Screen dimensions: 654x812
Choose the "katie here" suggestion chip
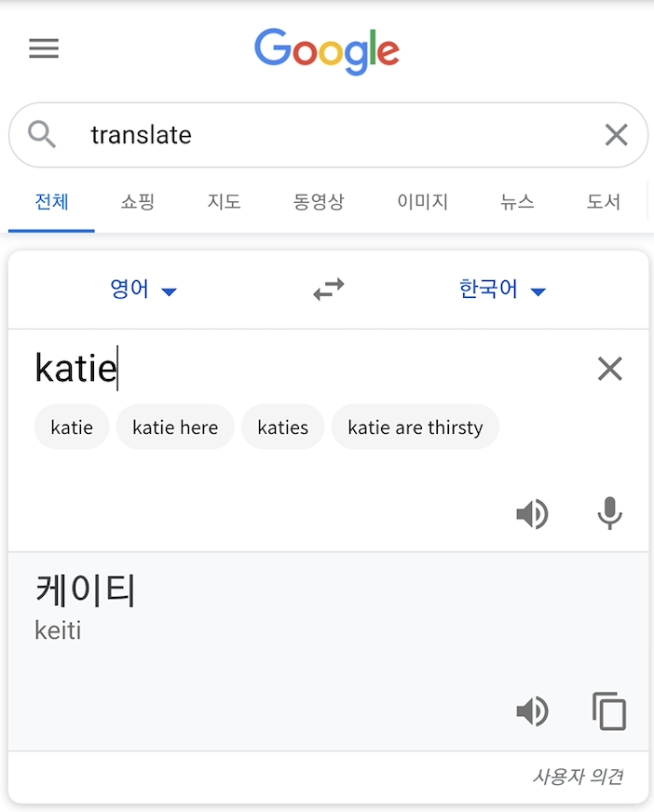coord(175,427)
